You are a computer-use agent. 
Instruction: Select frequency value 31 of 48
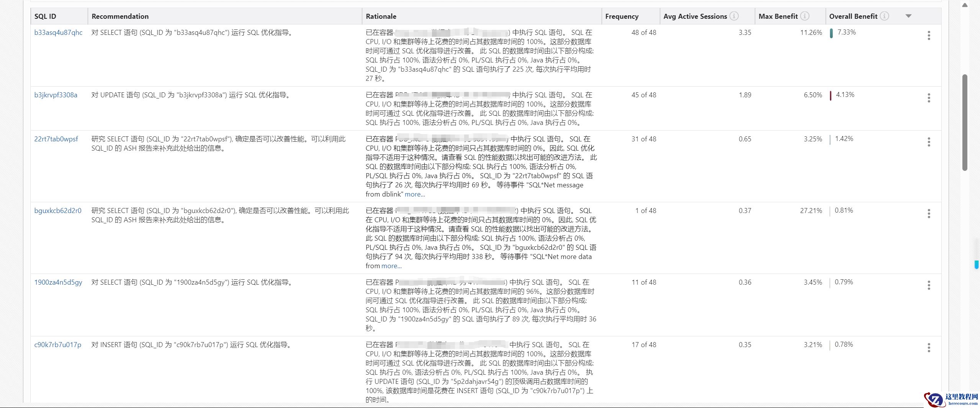[x=644, y=139]
